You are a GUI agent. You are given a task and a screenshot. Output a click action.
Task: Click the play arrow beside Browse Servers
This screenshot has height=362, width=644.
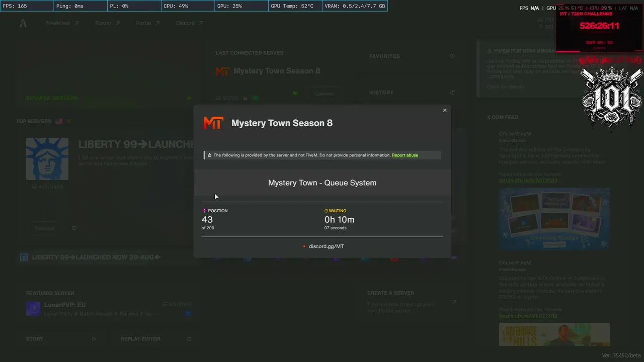189,98
